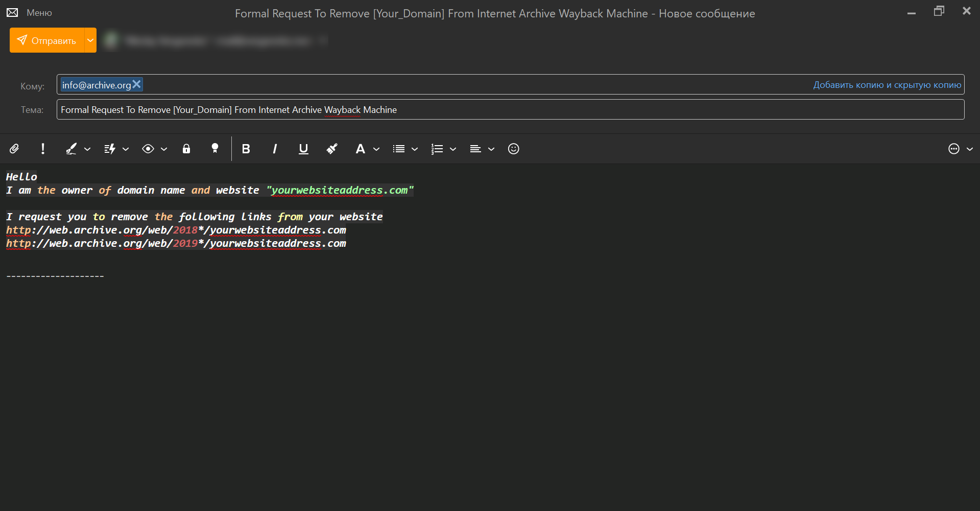Clear formatting with the brush icon
Screen dimensions: 980x511
[x=332, y=149]
